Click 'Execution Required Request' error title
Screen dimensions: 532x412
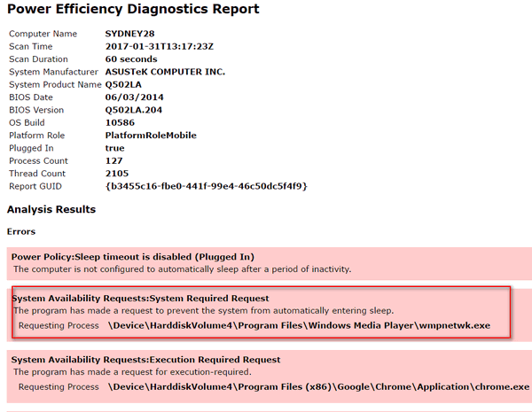pyautogui.click(x=146, y=360)
